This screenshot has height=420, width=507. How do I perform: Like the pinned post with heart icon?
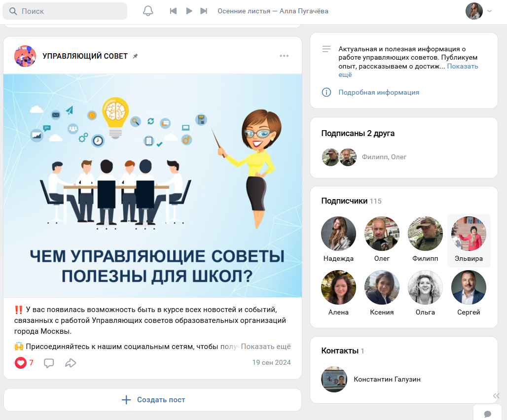[21, 363]
